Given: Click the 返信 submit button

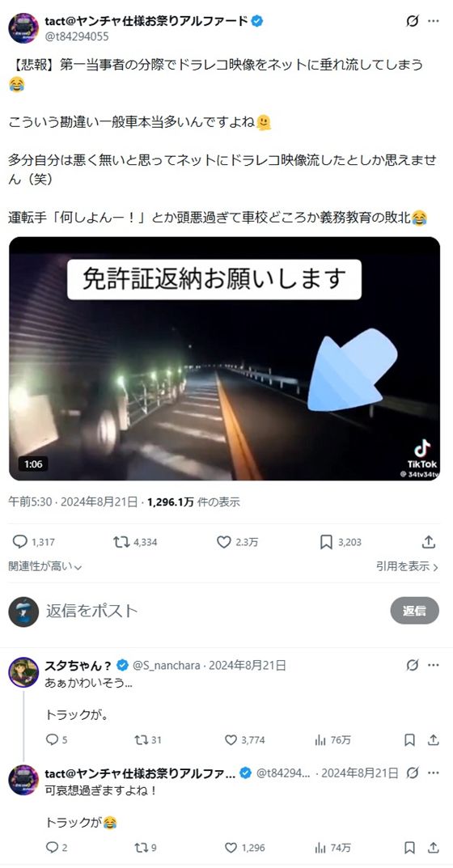Looking at the screenshot, I should (x=414, y=611).
